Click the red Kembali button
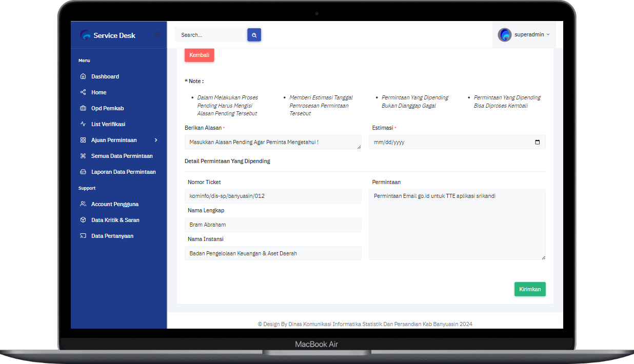Viewport: 634px width, 364px height. [200, 55]
